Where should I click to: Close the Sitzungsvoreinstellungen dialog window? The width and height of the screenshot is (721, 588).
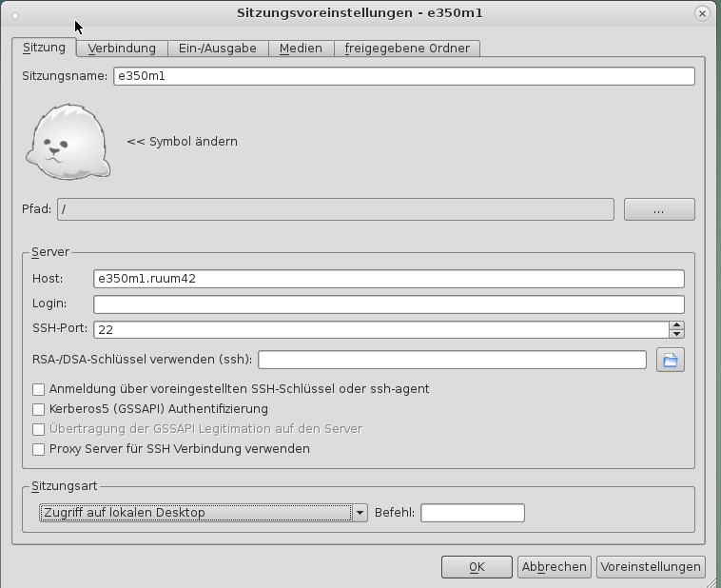point(703,13)
